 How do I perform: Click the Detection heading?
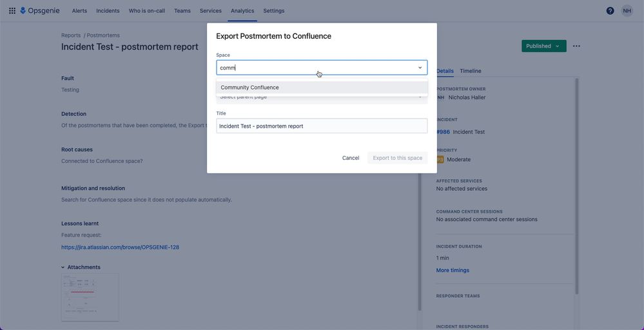[74, 113]
